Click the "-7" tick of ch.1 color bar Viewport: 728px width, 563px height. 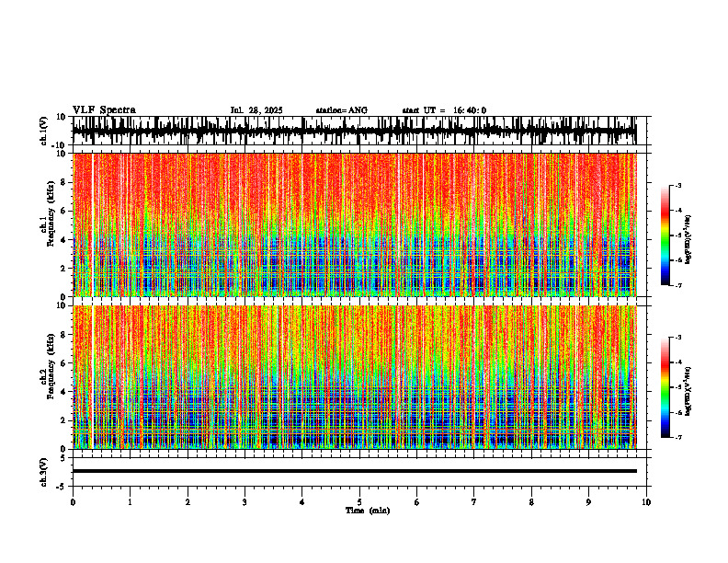678,285
